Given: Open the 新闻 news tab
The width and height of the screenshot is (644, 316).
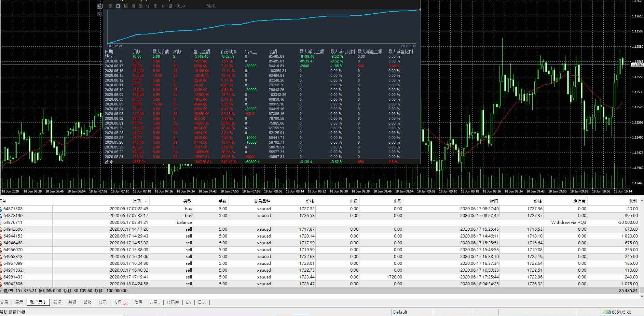Looking at the screenshot, I should [57, 302].
